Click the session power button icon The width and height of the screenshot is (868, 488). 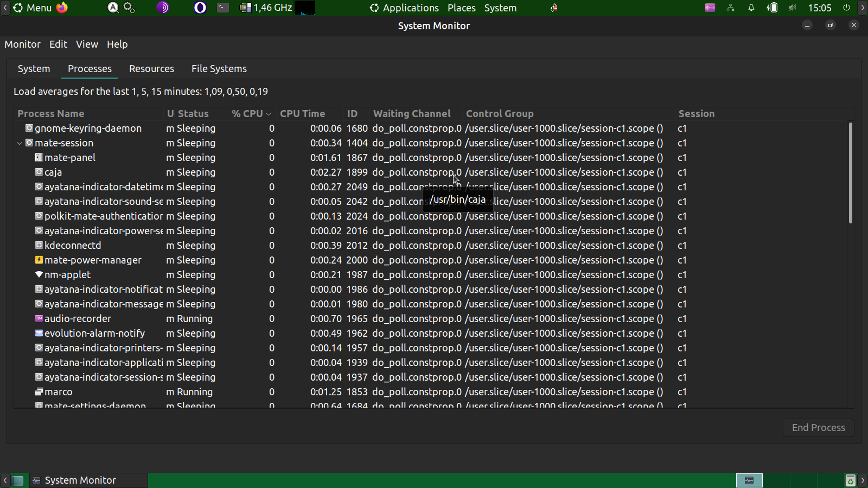[x=846, y=8]
